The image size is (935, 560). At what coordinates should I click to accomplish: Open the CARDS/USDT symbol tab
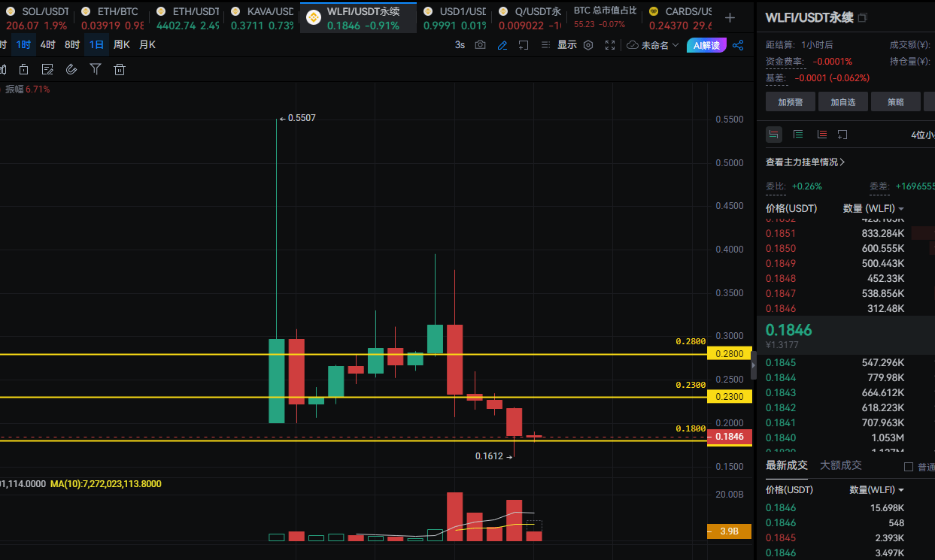(679, 18)
